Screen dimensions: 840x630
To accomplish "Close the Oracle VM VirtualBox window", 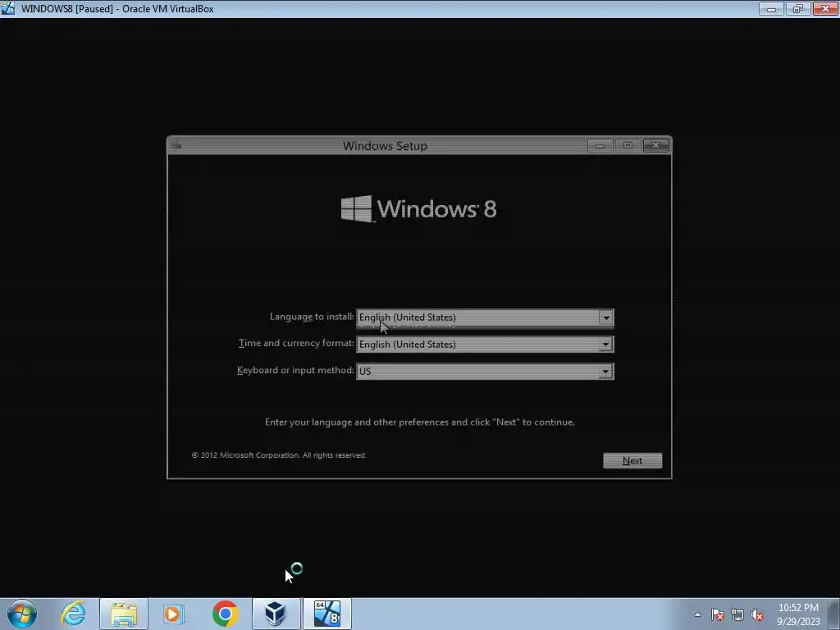I will [x=825, y=8].
